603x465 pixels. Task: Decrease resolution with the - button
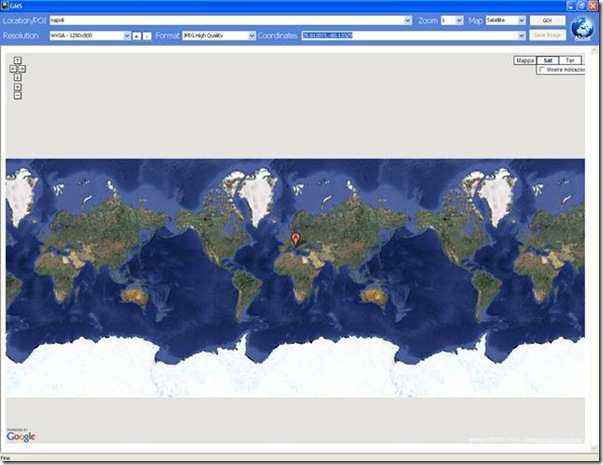coord(147,36)
